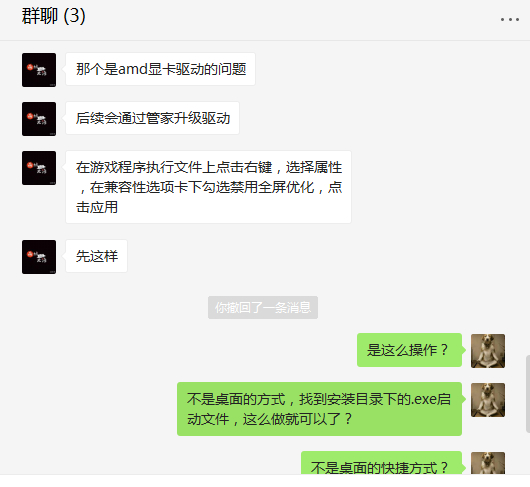The image size is (530, 487).
Task: Click the scrollbar track above the thumb
Action: 528,198
